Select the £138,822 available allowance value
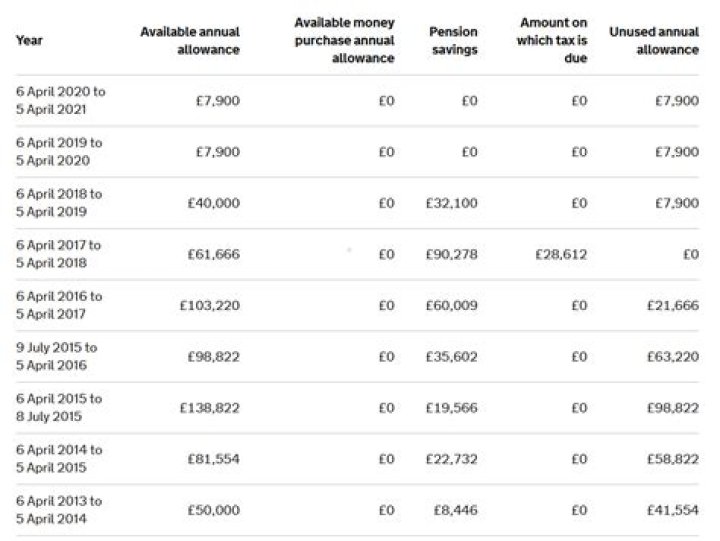The width and height of the screenshot is (720, 541). coord(210,408)
